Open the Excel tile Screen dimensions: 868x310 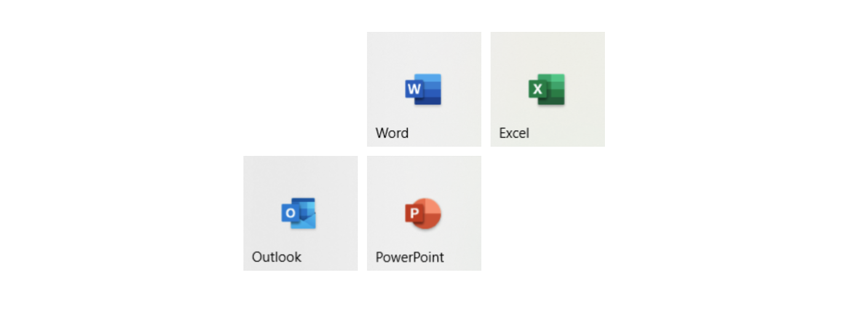tap(548, 89)
